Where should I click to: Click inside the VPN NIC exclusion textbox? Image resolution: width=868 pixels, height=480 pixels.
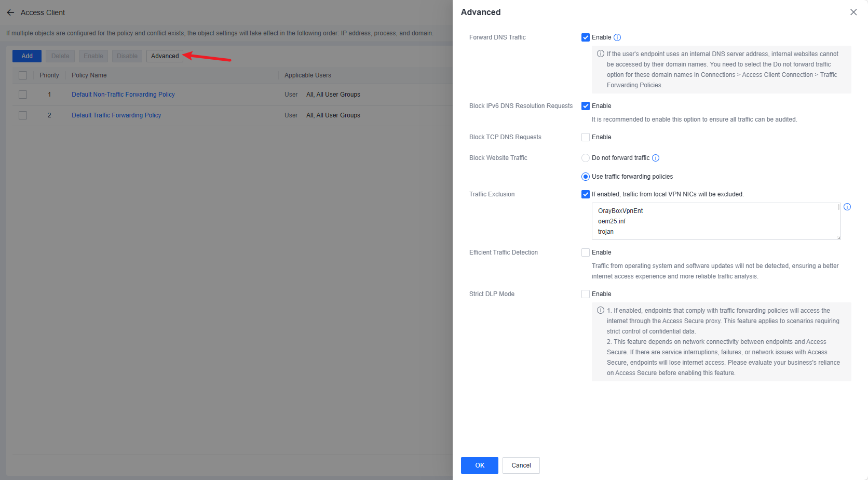click(716, 221)
